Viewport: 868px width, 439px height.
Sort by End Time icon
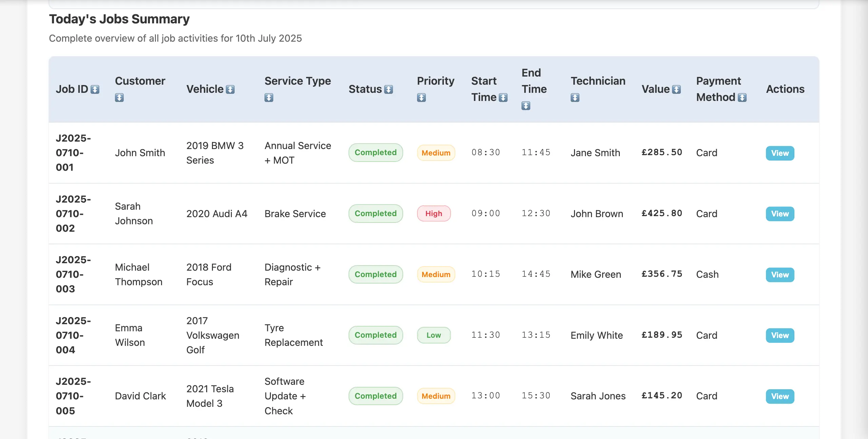coord(526,106)
